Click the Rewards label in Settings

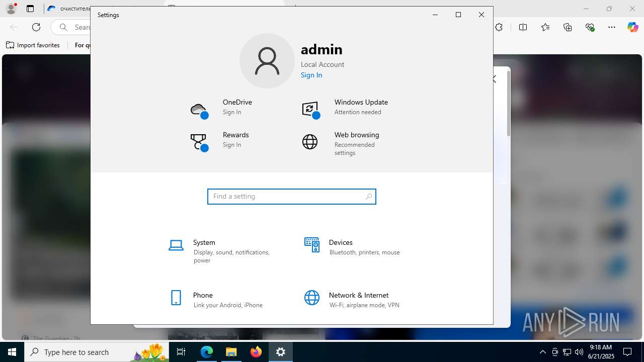pos(236,135)
